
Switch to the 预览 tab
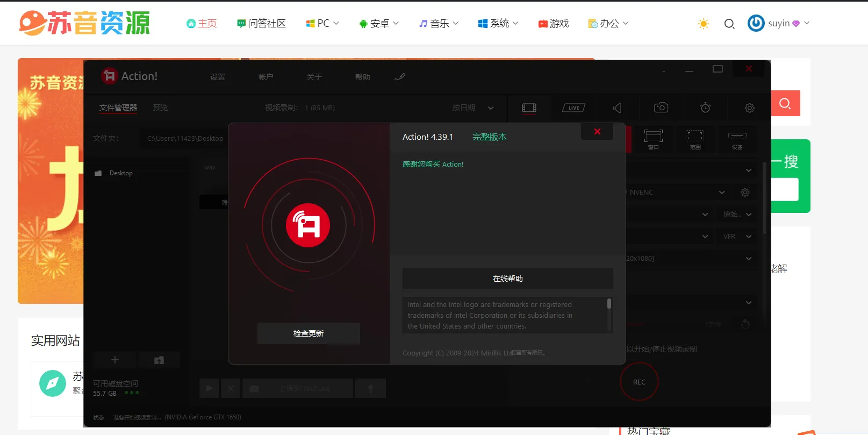161,108
